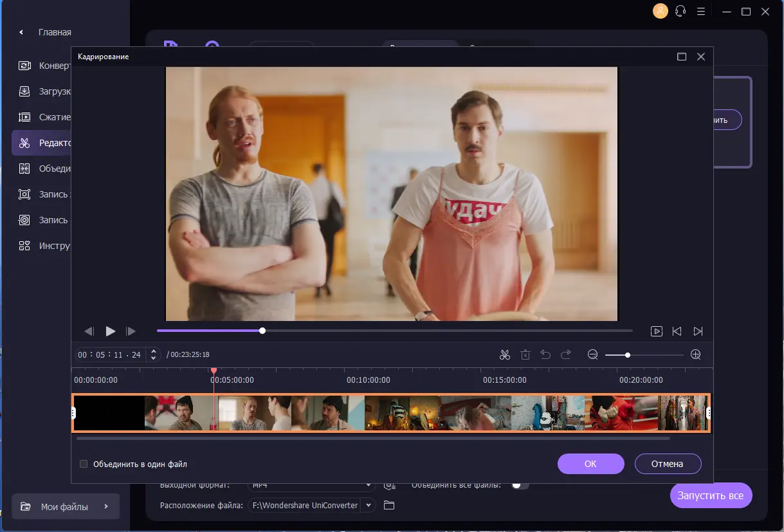Toggle 'Объединить все файлы' switch
Image resolution: width=784 pixels, height=532 pixels.
[520, 485]
